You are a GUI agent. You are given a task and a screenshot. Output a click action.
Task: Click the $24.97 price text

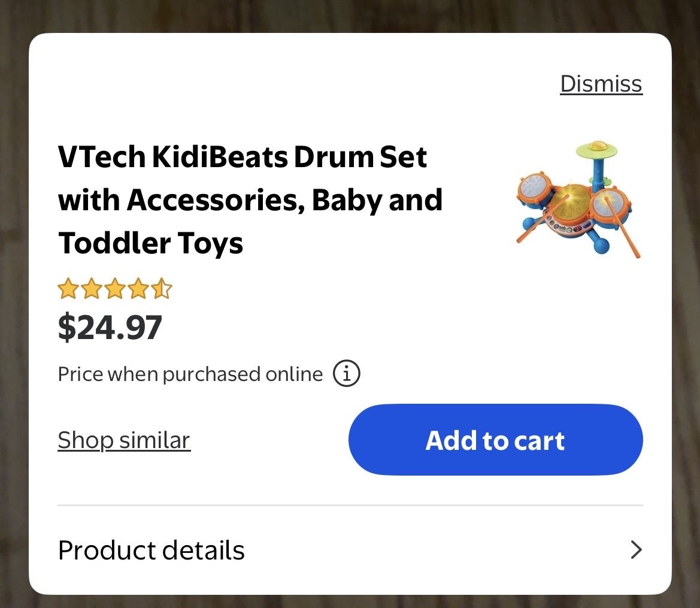[x=110, y=328]
